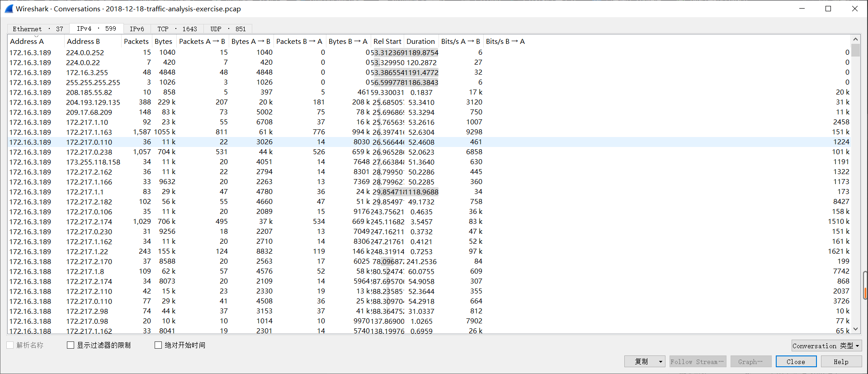Select the multicast 224.0.0.252 row
This screenshot has width=868, height=374.
coord(429,52)
